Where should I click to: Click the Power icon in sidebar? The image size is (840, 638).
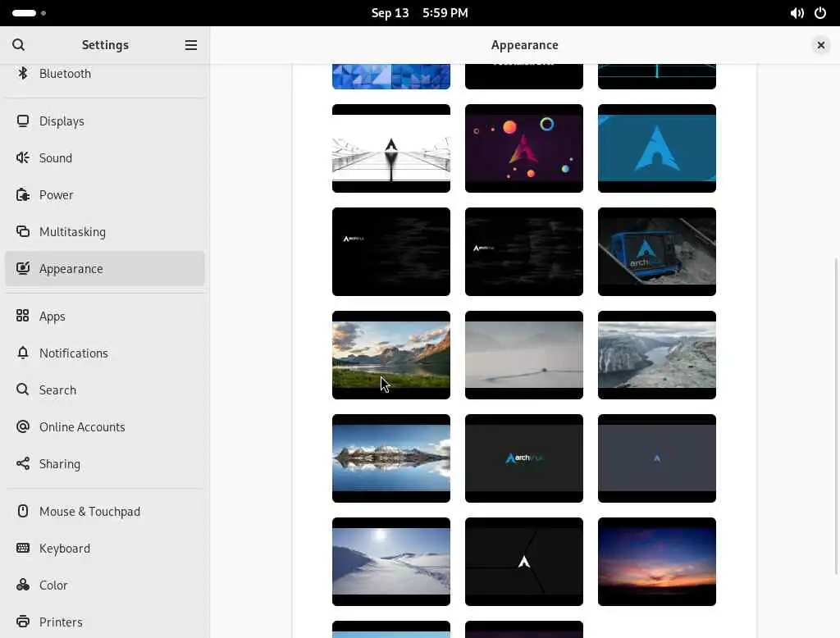(x=22, y=195)
